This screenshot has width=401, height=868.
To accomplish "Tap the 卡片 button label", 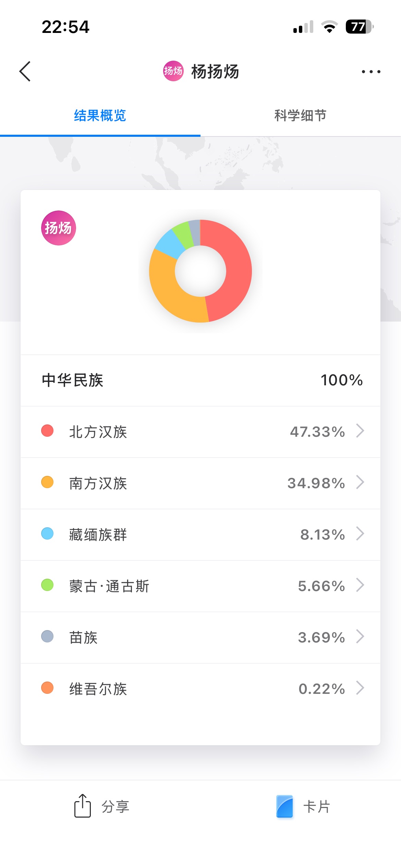I will click(x=317, y=807).
